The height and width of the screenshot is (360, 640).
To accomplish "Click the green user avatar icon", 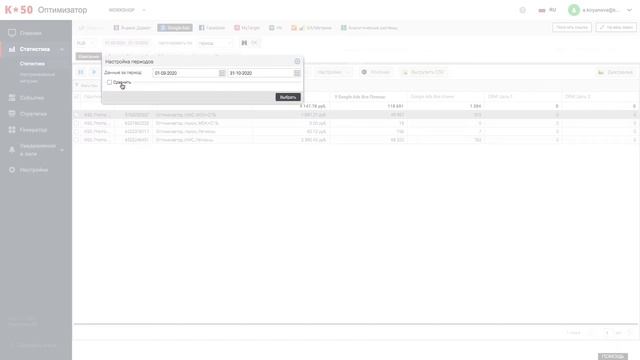I will [x=573, y=10].
